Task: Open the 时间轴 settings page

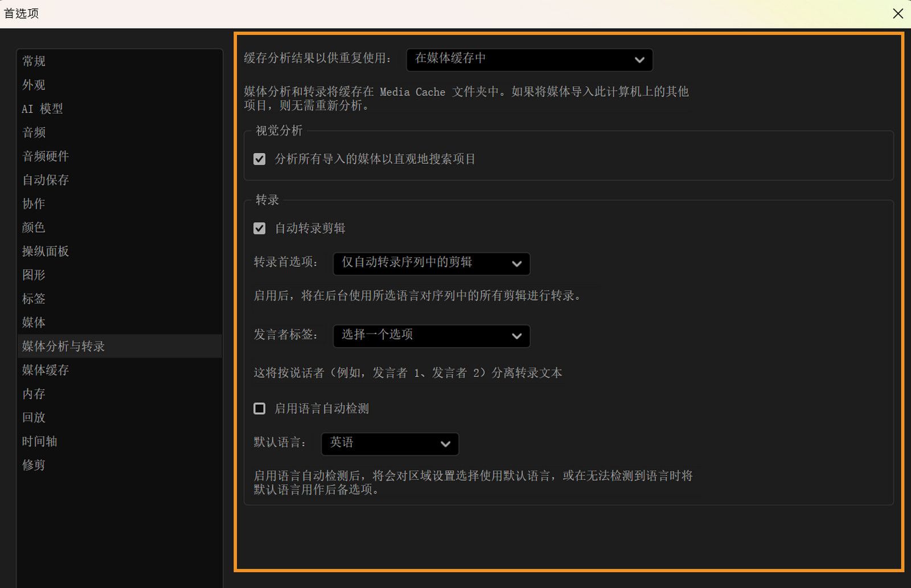Action: tap(39, 441)
